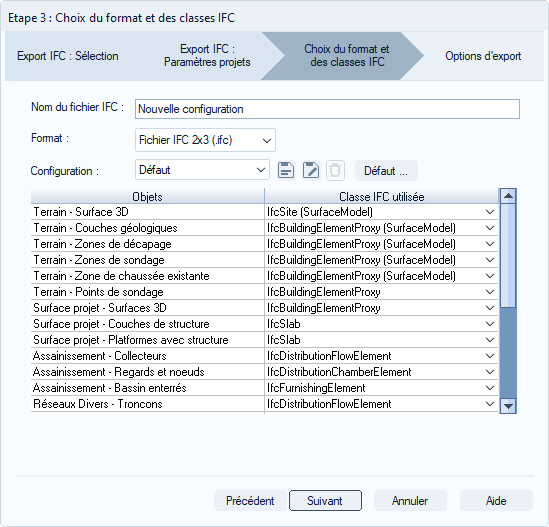Image resolution: width=549 pixels, height=527 pixels.
Task: Click the edit configuration pencil icon
Action: click(x=311, y=171)
